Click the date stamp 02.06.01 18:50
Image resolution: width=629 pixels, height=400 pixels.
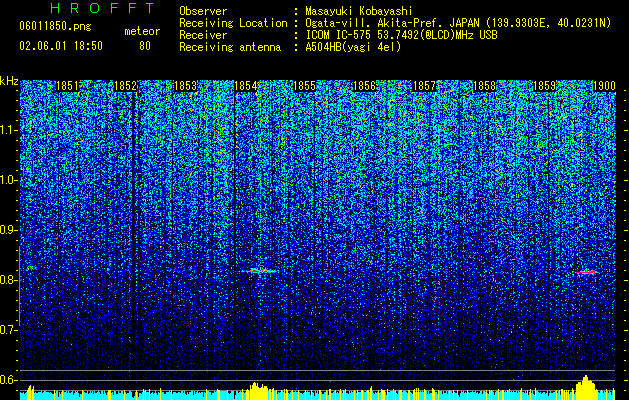pyautogui.click(x=61, y=46)
